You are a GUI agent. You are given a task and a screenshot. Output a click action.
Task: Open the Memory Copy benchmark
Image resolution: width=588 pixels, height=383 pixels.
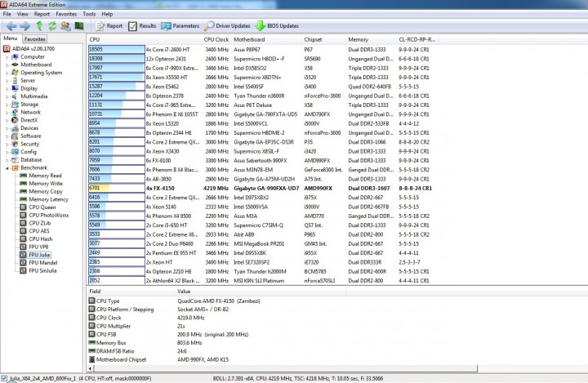pos(42,191)
